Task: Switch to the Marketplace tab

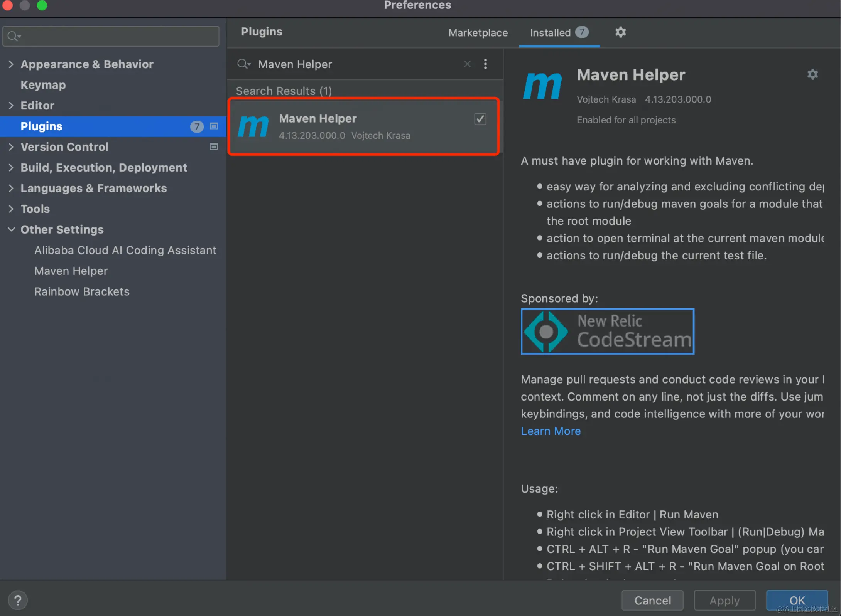Action: click(478, 33)
